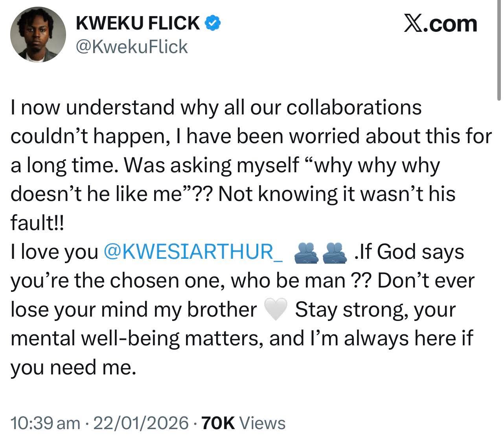Click the 10:39 am timestamp
The height and width of the screenshot is (448, 504).
click(x=45, y=423)
